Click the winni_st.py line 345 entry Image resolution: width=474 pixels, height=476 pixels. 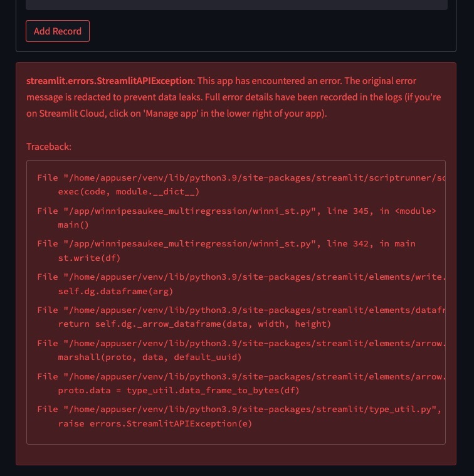click(237, 211)
